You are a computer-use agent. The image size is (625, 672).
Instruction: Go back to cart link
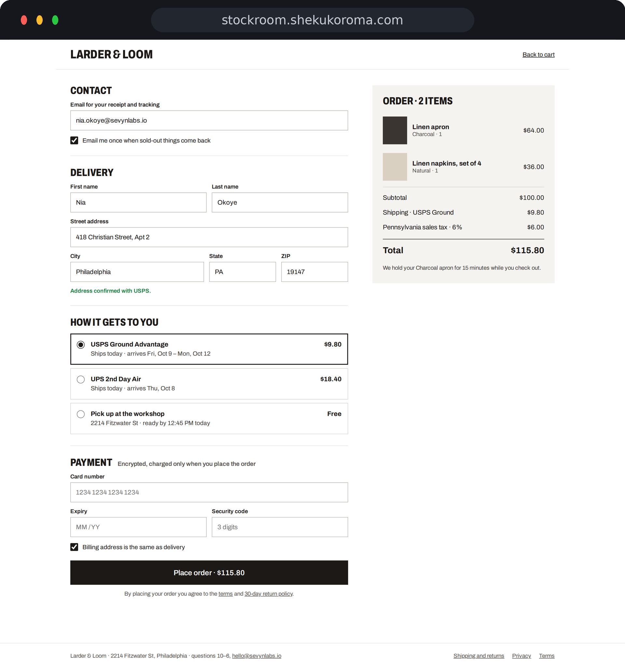[538, 54]
